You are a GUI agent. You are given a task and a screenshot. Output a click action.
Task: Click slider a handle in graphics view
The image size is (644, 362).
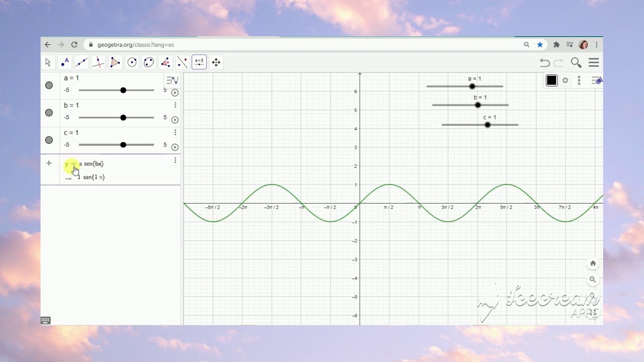pos(472,86)
